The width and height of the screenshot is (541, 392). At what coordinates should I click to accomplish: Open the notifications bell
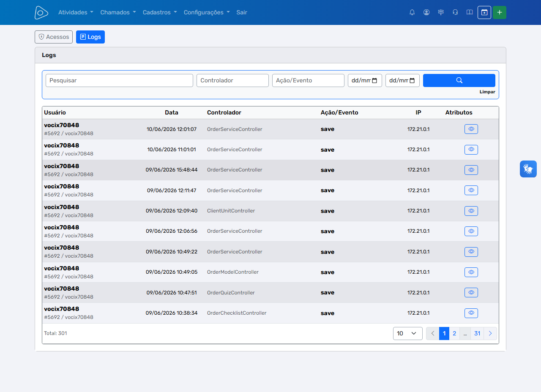point(412,13)
